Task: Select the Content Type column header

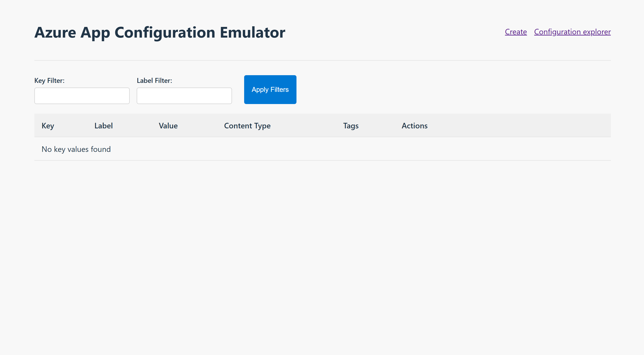Action: pyautogui.click(x=247, y=126)
